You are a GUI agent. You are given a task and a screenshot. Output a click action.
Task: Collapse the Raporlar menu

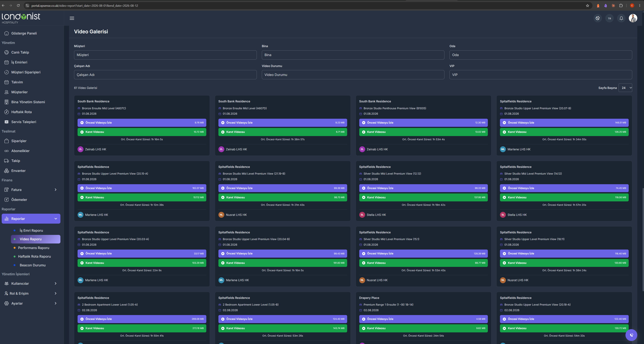point(31,219)
